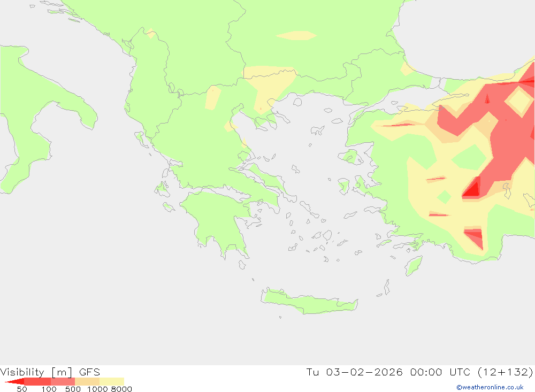The height and width of the screenshot is (392, 535).
Task: Select the bright red below-50 arrow swatch
Action: click(x=14, y=381)
